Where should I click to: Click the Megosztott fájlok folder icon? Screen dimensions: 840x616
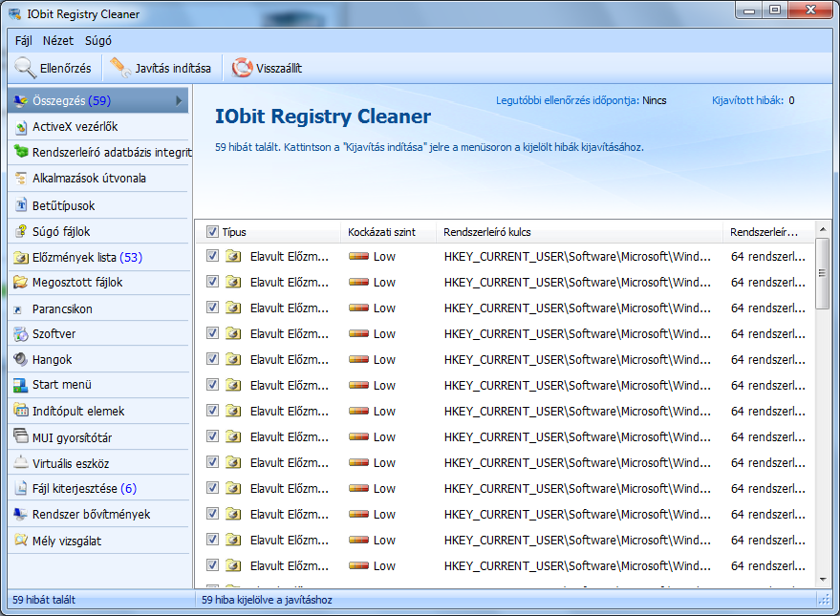[20, 282]
